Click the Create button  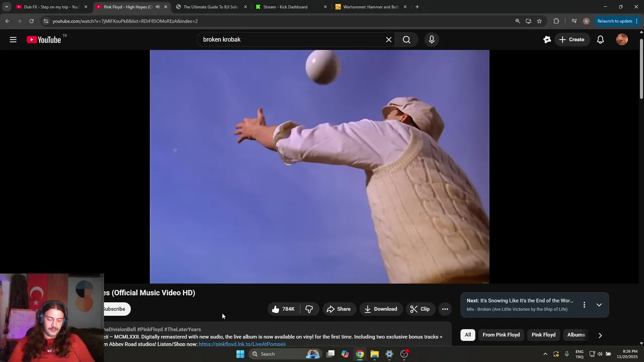(x=572, y=40)
